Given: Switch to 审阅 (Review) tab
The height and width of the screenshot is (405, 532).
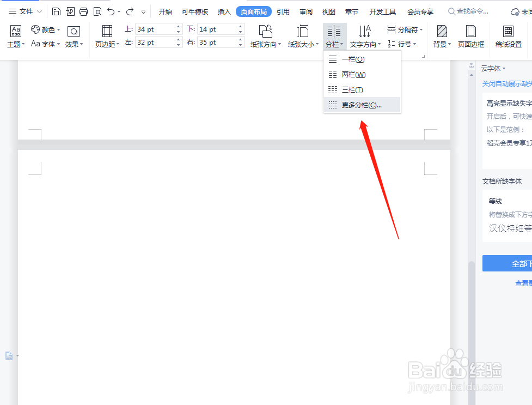Looking at the screenshot, I should pos(306,12).
